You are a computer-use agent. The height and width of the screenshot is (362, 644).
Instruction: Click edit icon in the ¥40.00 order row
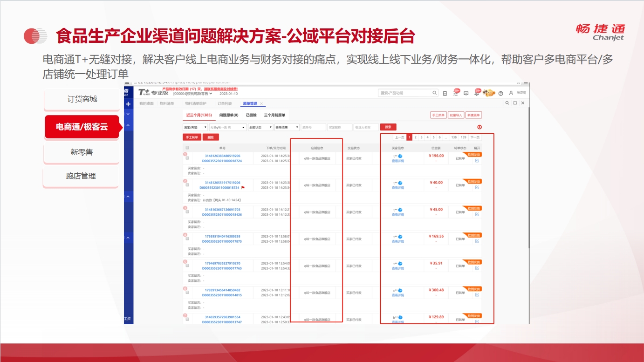pyautogui.click(x=477, y=188)
